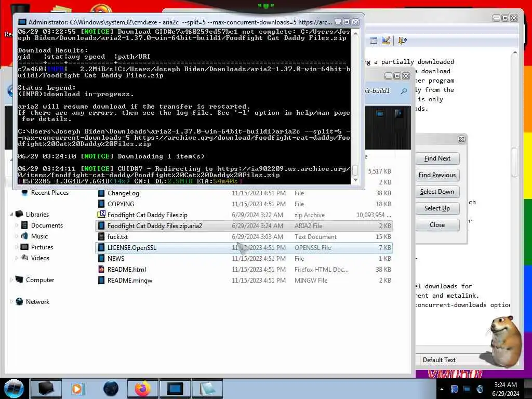Viewport: 532px width, 399px height.
Task: Expand the Pictures tree node
Action: point(17,247)
